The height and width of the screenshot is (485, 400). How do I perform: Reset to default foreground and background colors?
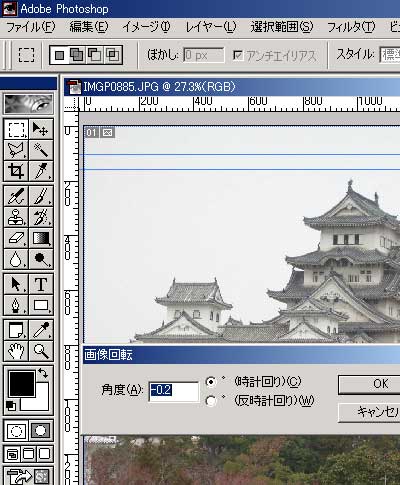click(11, 406)
